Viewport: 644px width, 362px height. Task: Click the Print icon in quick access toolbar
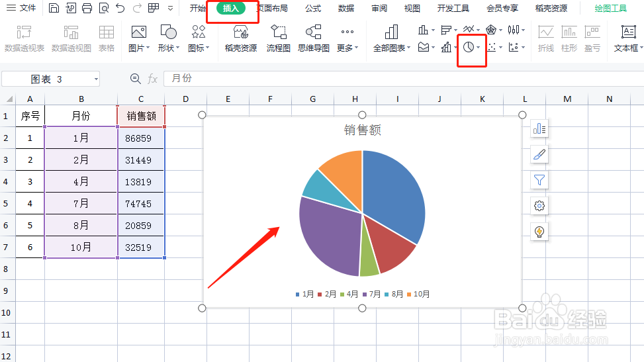click(x=87, y=8)
